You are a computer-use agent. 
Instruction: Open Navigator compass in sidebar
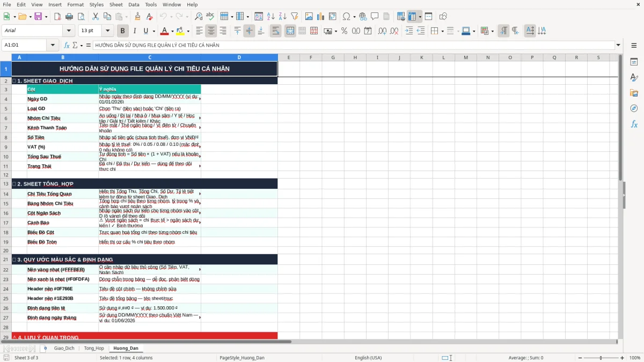tap(634, 108)
